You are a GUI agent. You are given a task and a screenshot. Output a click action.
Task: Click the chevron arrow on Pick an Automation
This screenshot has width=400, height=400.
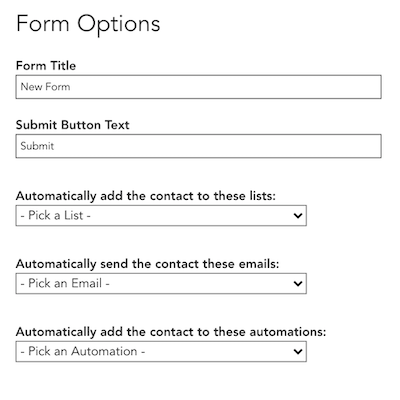pyautogui.click(x=298, y=352)
